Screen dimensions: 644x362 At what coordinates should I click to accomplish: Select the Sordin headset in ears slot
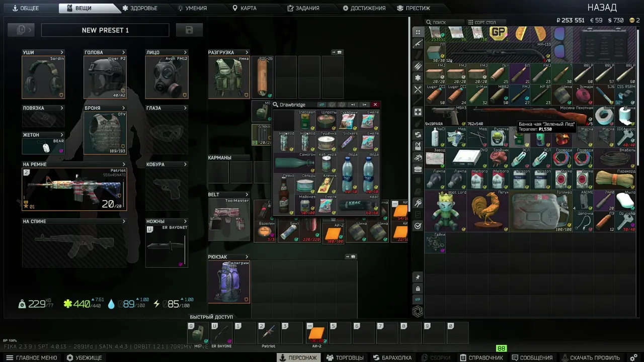(43, 77)
